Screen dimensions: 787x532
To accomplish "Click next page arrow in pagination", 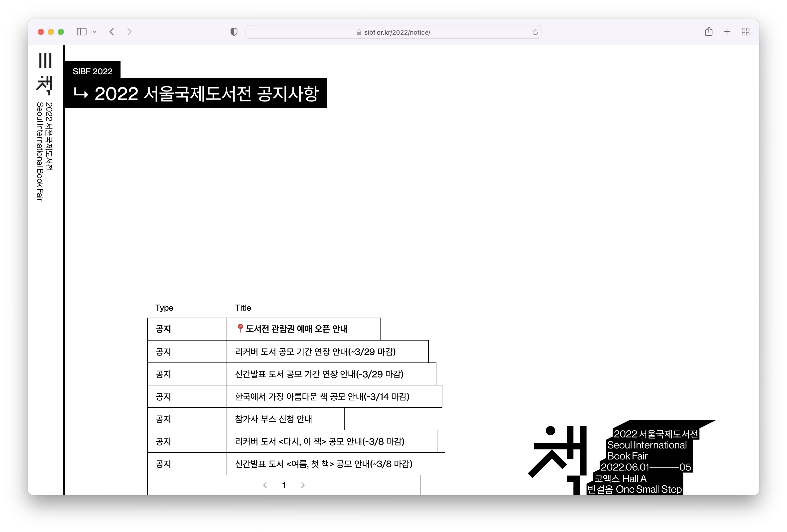I will click(x=303, y=485).
